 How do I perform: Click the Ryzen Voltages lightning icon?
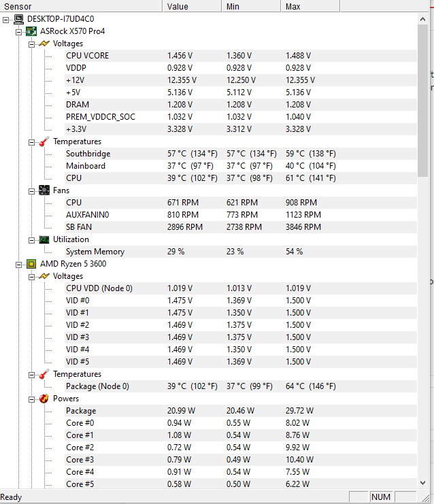coord(44,276)
